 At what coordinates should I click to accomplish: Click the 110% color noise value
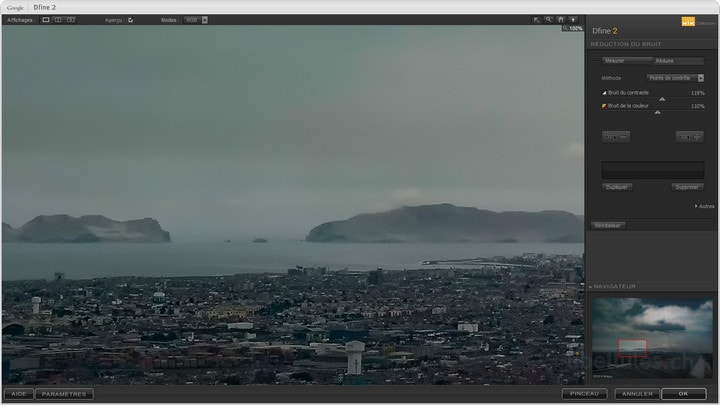[x=698, y=106]
